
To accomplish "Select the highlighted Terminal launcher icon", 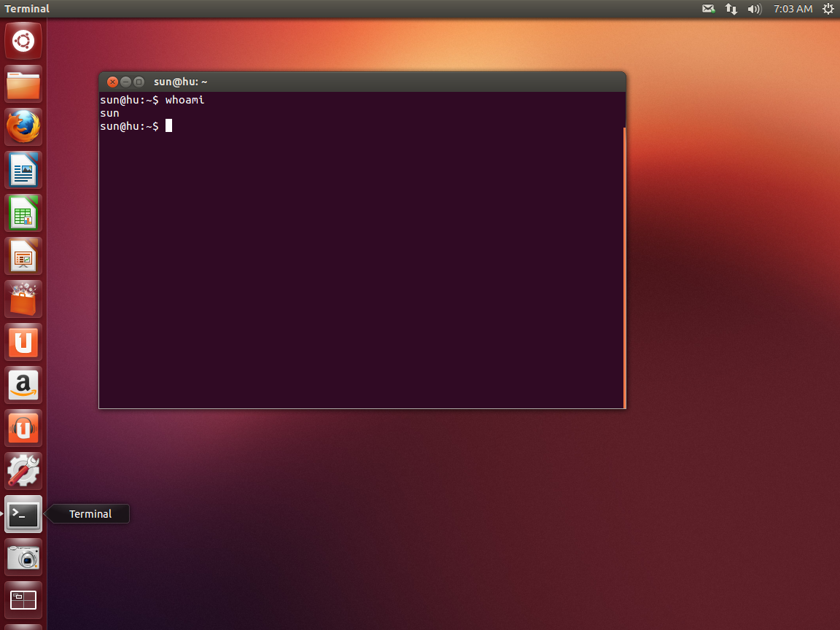I will click(x=23, y=514).
